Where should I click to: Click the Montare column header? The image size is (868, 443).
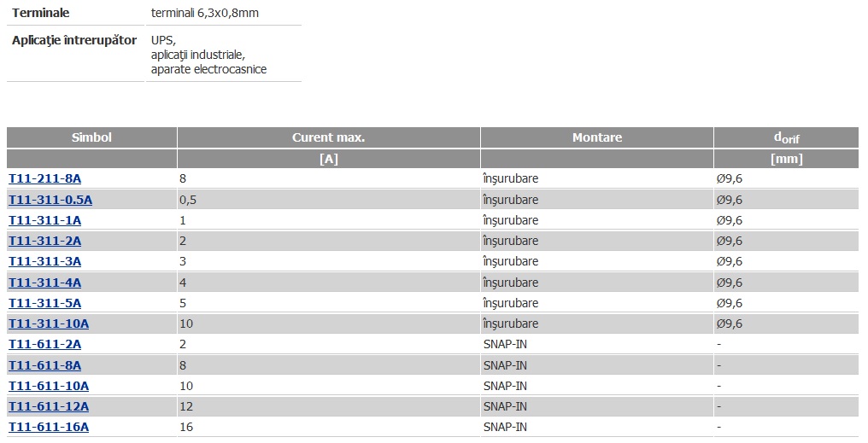click(597, 137)
